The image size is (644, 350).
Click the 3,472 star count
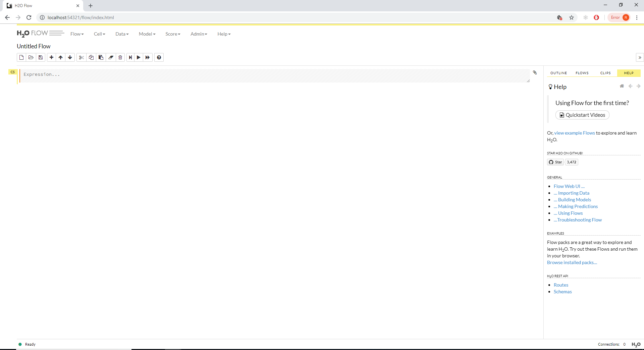pyautogui.click(x=572, y=162)
